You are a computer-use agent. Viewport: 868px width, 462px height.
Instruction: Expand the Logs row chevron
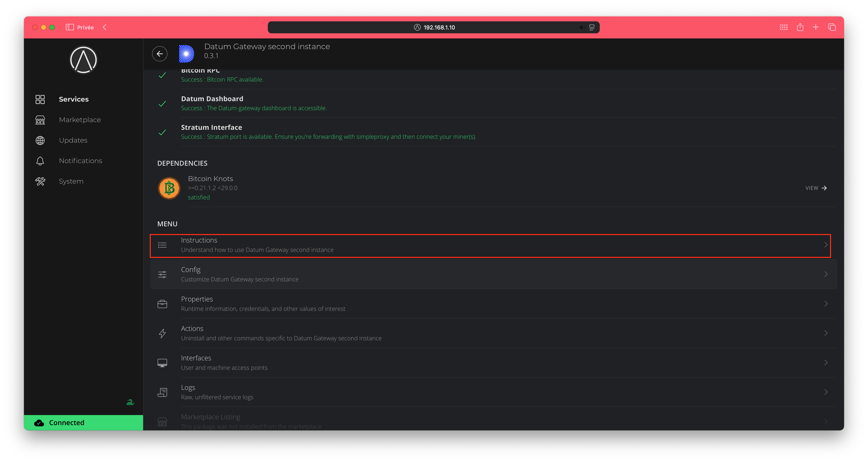(826, 392)
